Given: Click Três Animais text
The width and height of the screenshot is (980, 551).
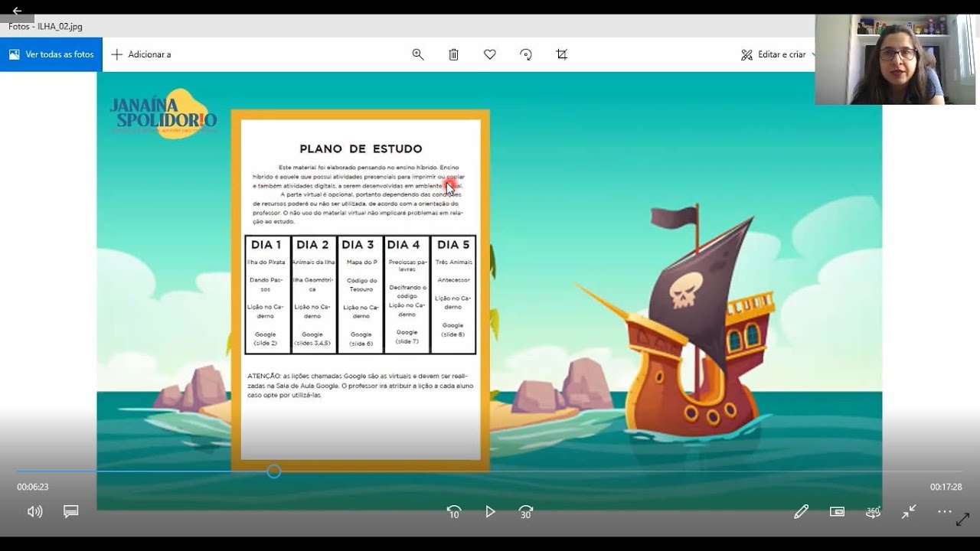Looking at the screenshot, I should click(x=453, y=262).
